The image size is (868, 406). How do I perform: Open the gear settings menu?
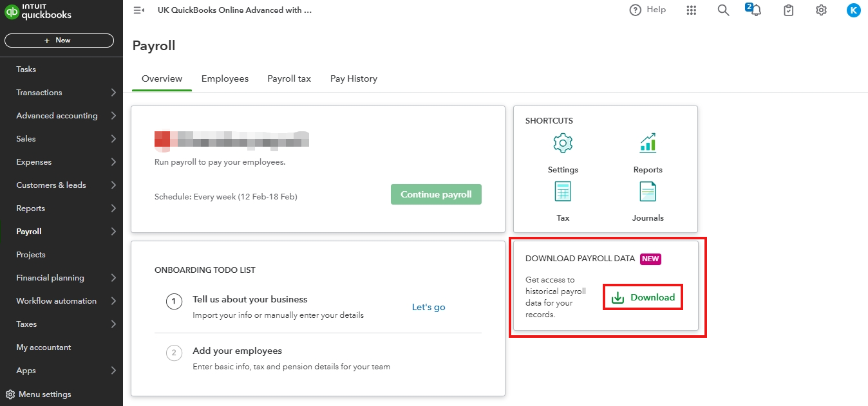coord(821,10)
